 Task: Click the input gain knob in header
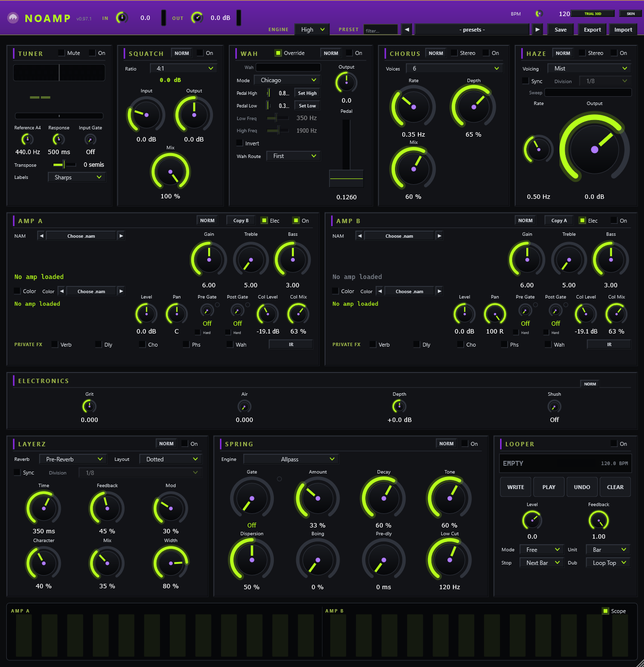click(x=122, y=18)
